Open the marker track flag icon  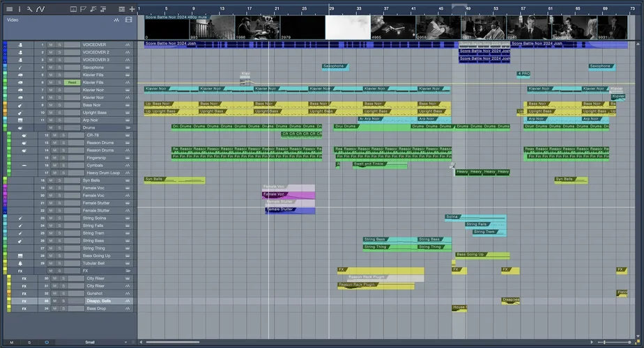pyautogui.click(x=83, y=9)
